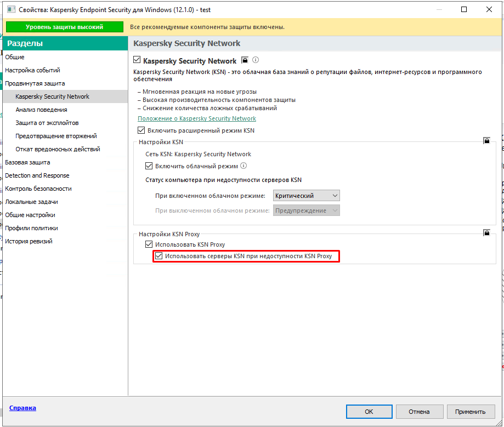Open the Общие section
504x427 pixels.
click(x=65, y=57)
